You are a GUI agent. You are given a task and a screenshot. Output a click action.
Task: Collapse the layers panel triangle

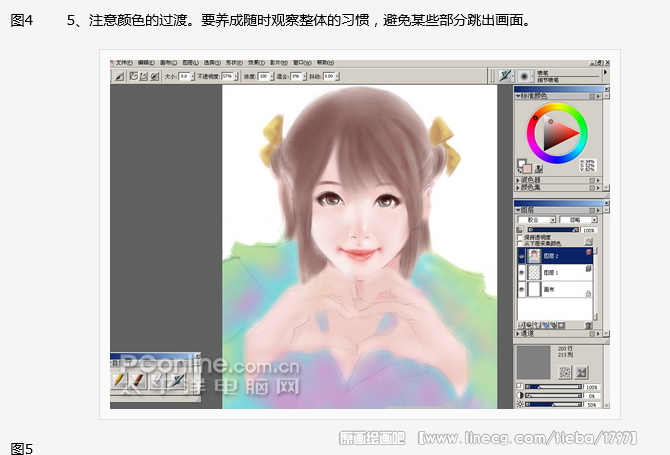(x=518, y=210)
